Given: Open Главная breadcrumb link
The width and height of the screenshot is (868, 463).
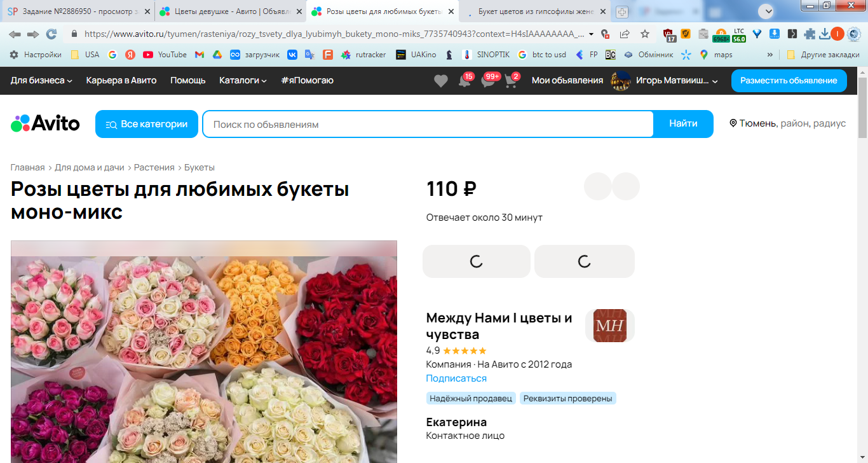Looking at the screenshot, I should (27, 167).
